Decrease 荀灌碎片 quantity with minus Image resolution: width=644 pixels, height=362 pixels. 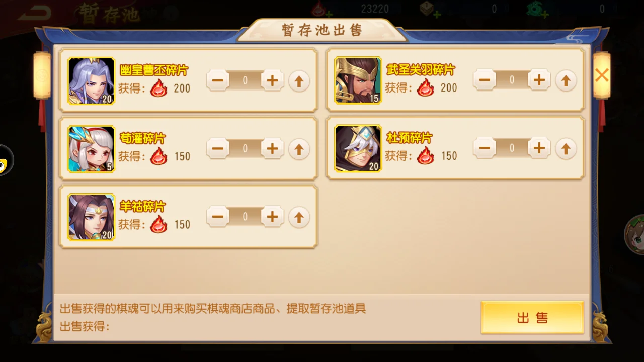pyautogui.click(x=218, y=149)
